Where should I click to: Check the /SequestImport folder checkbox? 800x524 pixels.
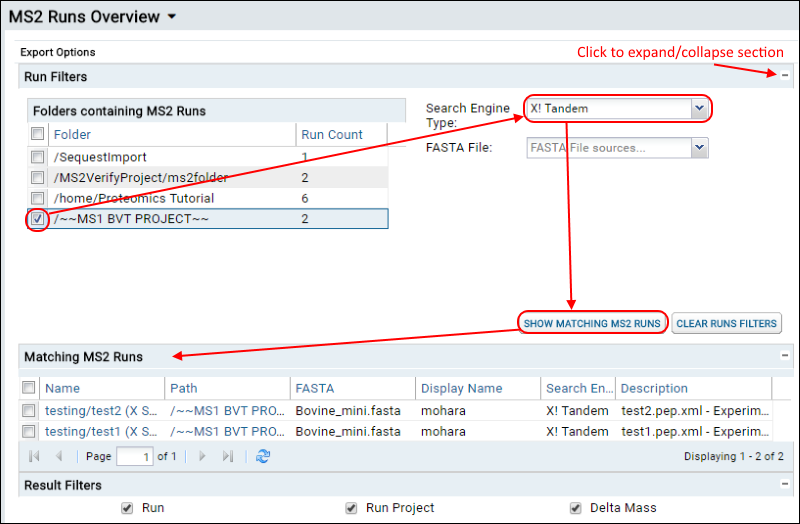[37, 157]
